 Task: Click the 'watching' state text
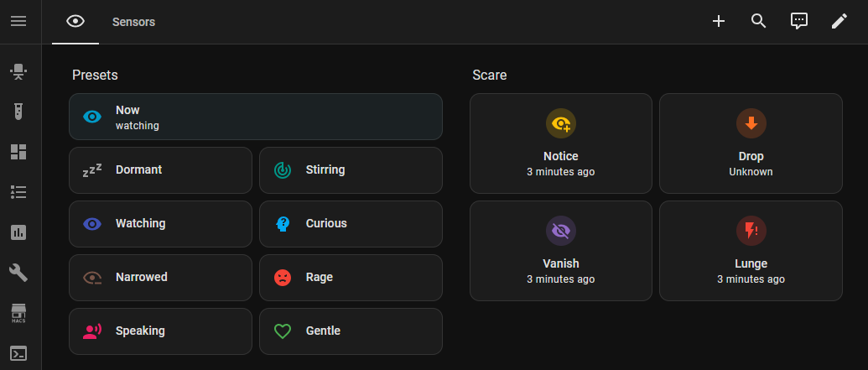[138, 126]
